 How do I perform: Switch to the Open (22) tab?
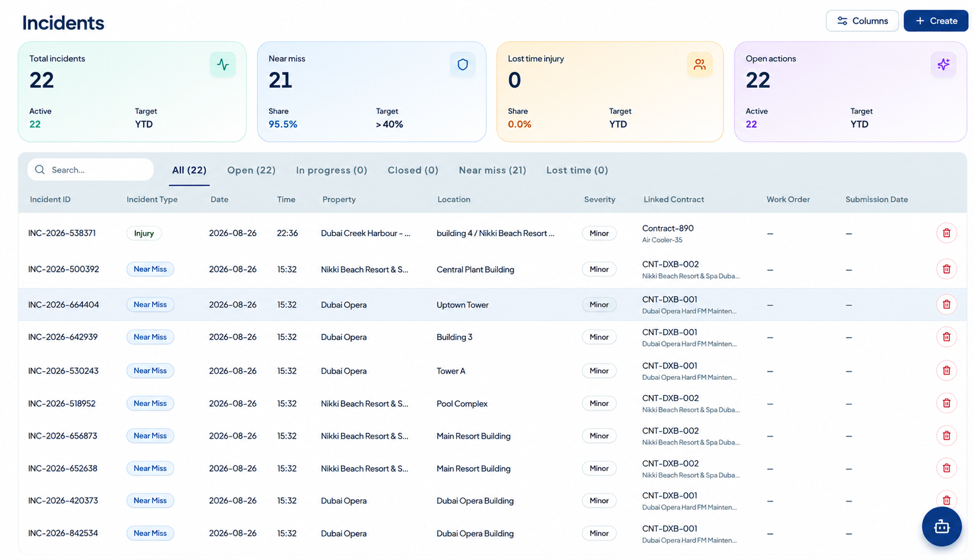[x=251, y=170]
